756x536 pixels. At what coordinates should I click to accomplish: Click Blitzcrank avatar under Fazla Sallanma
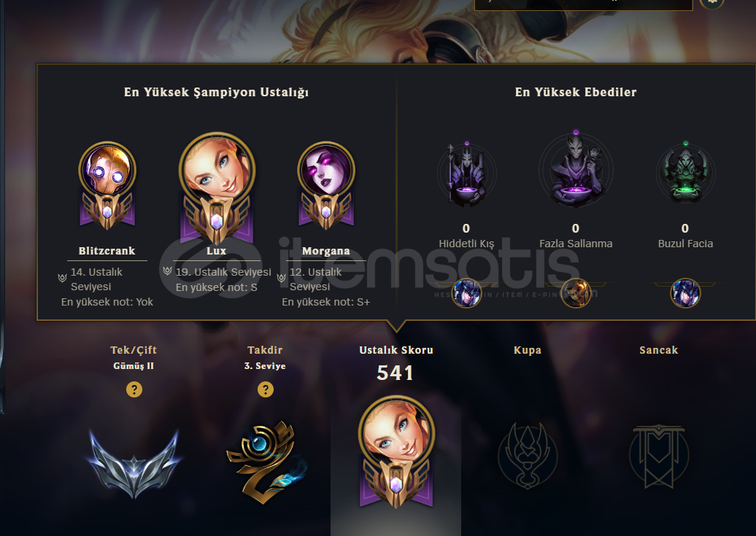tap(576, 293)
